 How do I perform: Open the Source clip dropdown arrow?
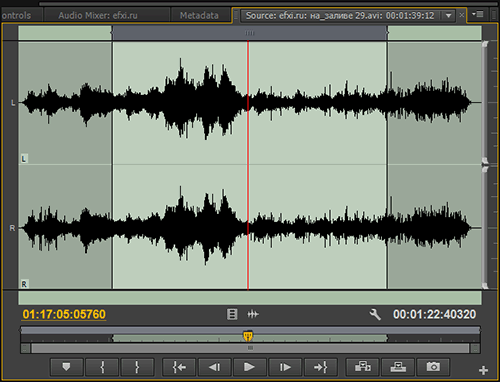(449, 15)
